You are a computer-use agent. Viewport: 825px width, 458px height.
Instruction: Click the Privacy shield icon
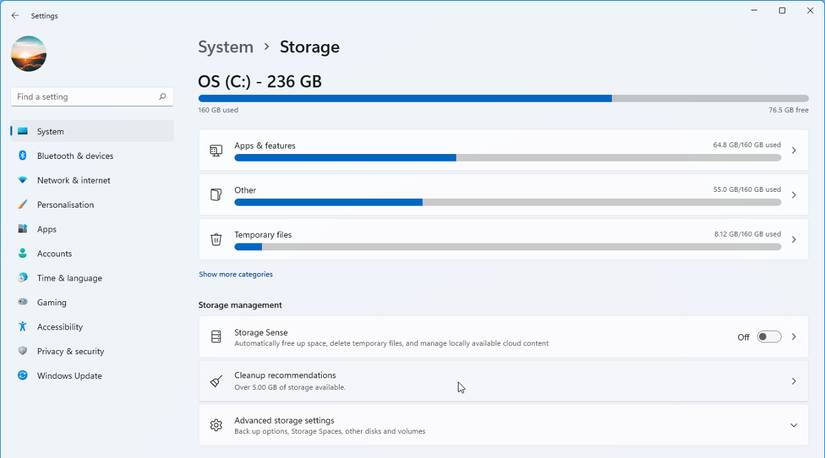coord(23,351)
